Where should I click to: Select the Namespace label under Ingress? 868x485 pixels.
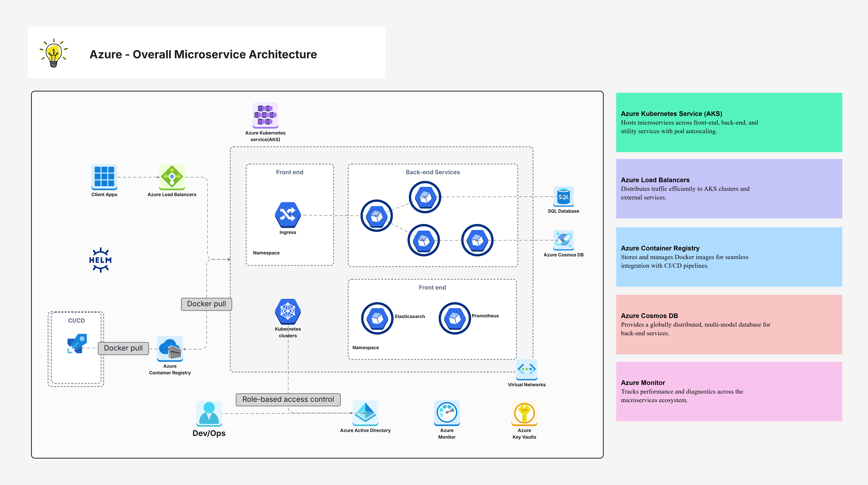[x=266, y=253]
